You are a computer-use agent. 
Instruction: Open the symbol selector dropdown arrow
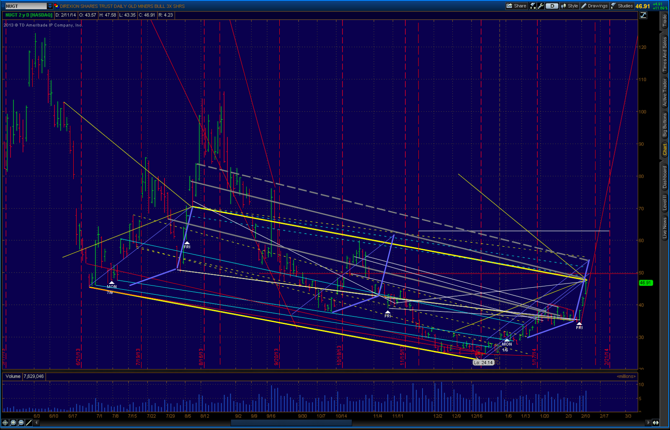[x=50, y=6]
